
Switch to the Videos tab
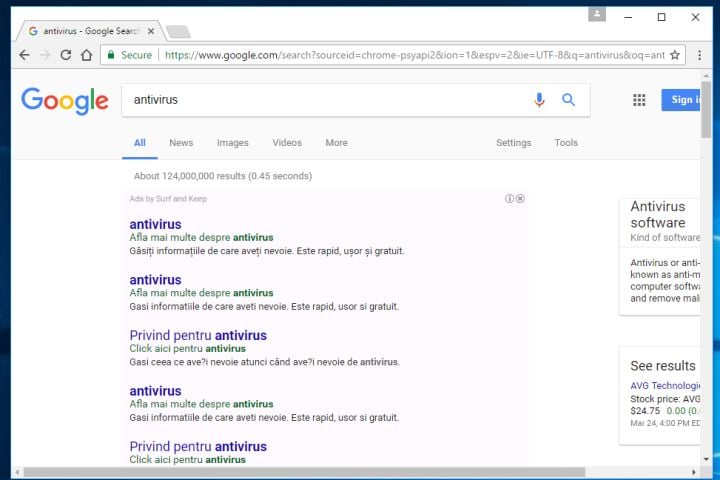[287, 143]
